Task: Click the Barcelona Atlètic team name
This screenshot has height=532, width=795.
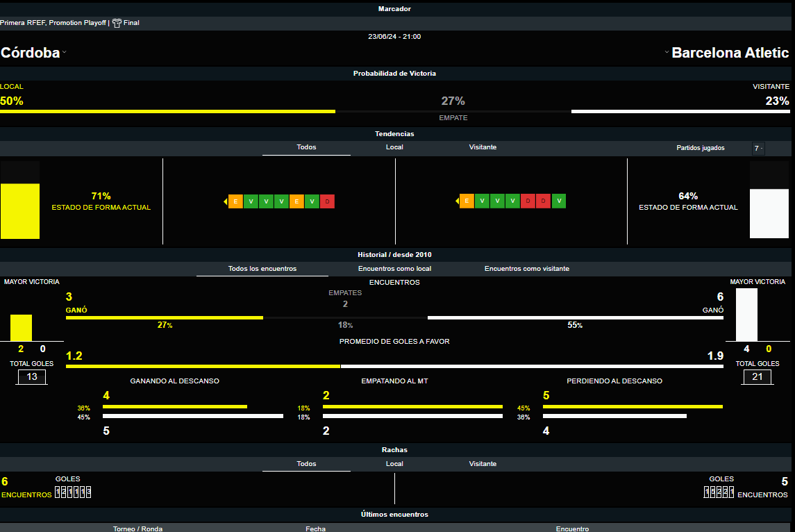Action: tap(730, 53)
